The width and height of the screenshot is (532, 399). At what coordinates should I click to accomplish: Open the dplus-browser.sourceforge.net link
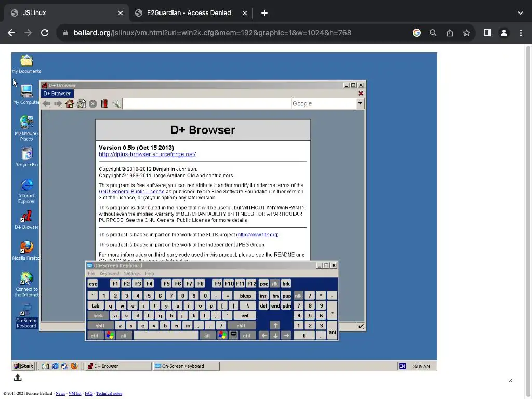pos(147,154)
